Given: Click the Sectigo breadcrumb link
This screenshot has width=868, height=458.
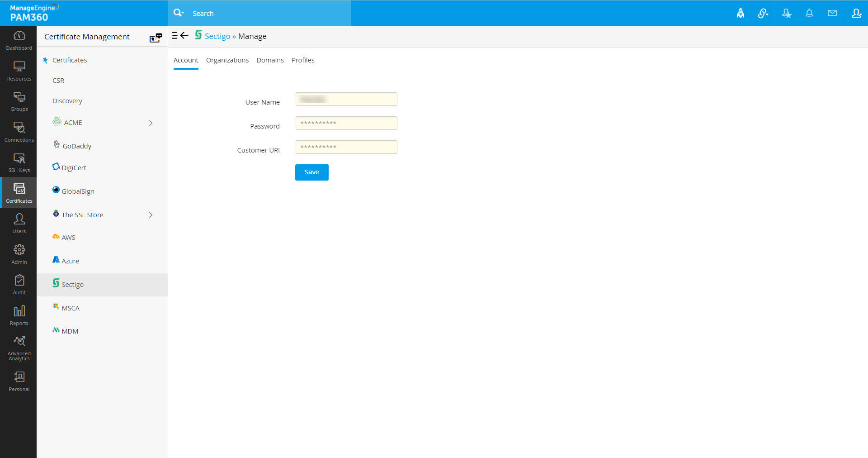Looking at the screenshot, I should click(x=217, y=36).
